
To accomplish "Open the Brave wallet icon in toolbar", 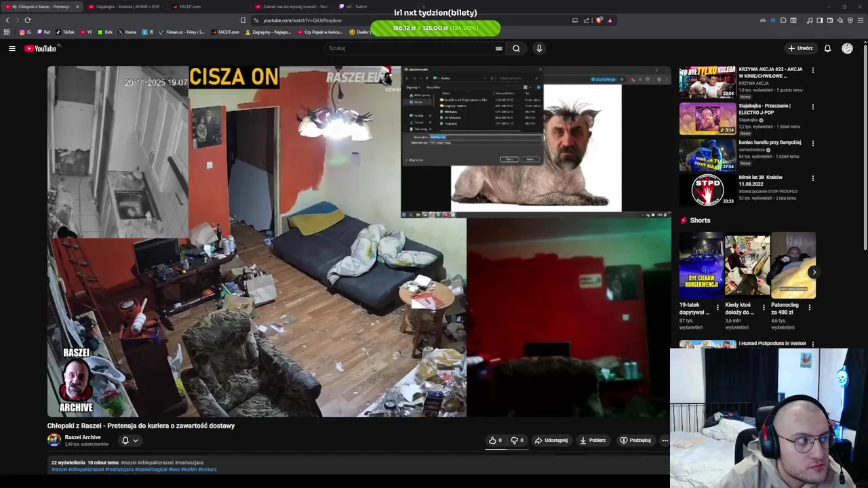I will [x=830, y=20].
